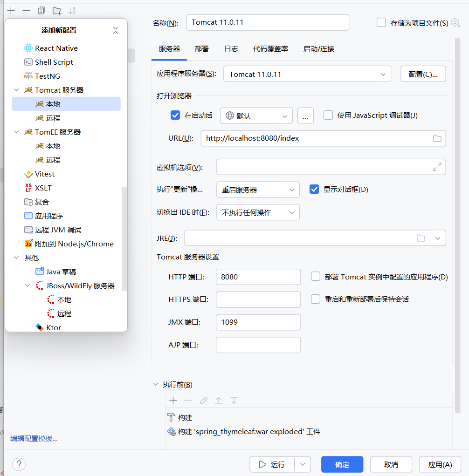
Task: Click the folder icon in JRE field
Action: [421, 238]
